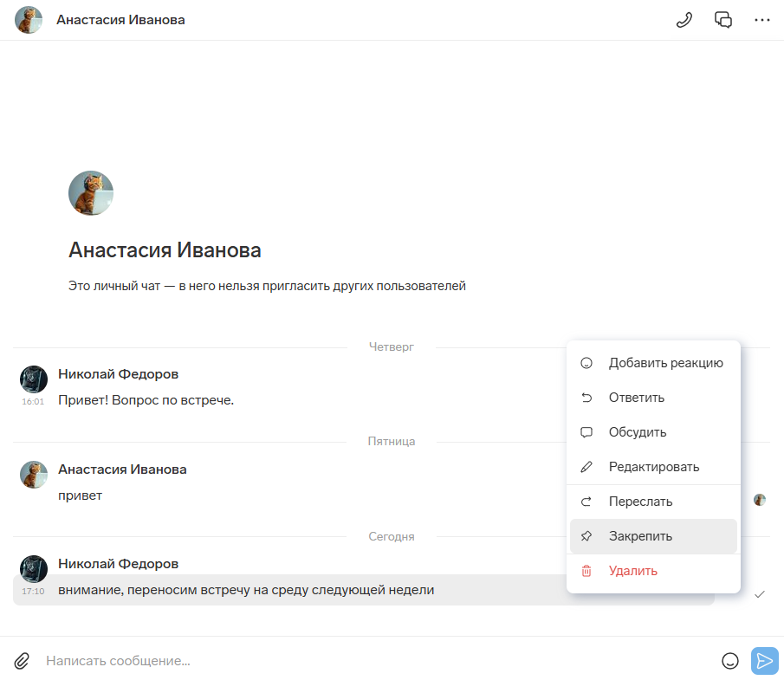Open the discussions icon in the header

(723, 20)
